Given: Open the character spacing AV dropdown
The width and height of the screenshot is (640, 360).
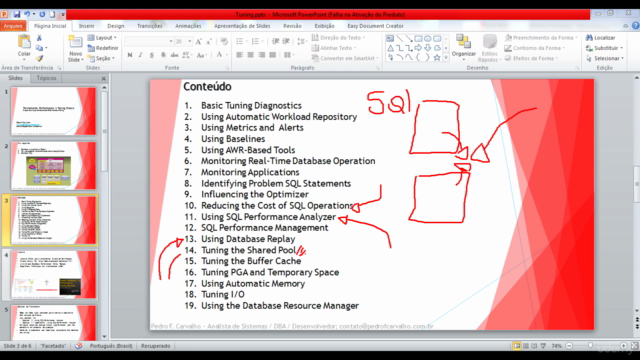Looking at the screenshot, I should (x=187, y=55).
